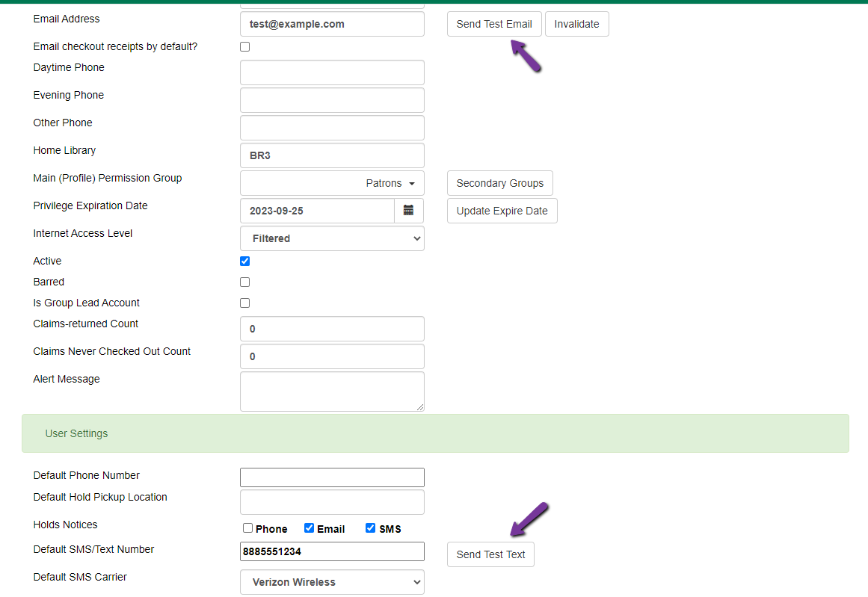Click the Claims-returned Count label
868x597 pixels.
(86, 324)
